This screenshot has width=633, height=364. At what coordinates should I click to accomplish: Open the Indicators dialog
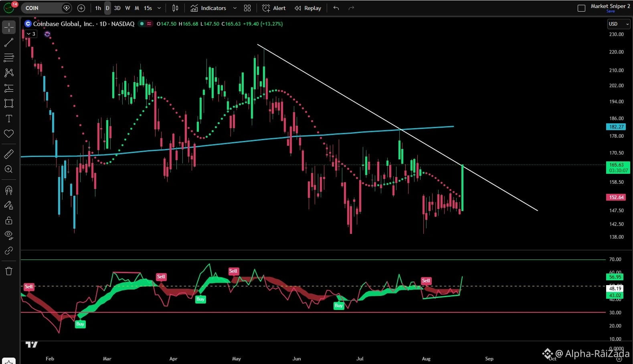pos(208,8)
